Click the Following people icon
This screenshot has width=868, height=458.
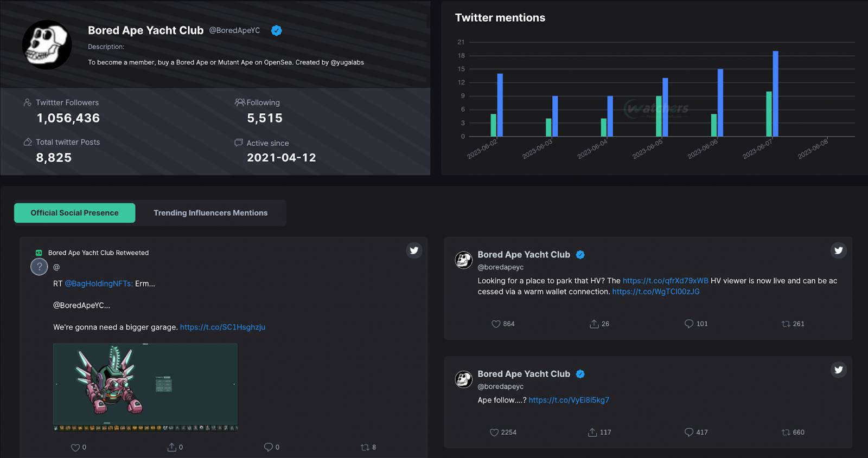pyautogui.click(x=240, y=102)
